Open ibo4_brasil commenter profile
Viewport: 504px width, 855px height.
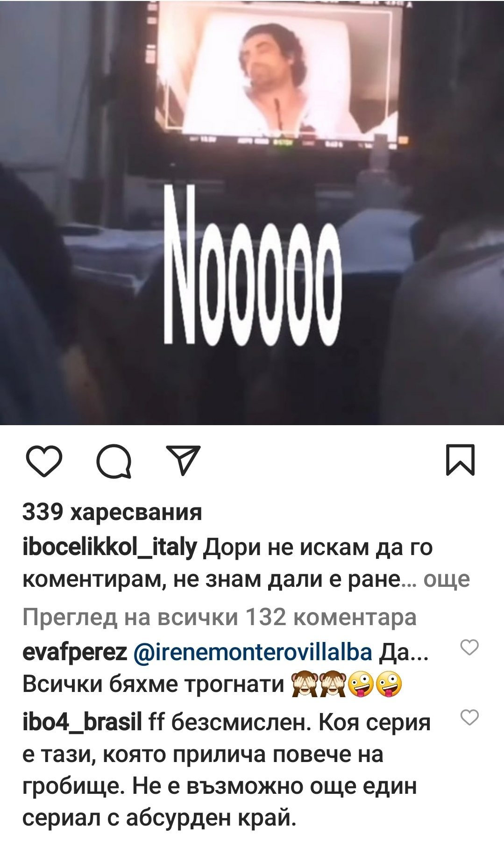tap(82, 722)
